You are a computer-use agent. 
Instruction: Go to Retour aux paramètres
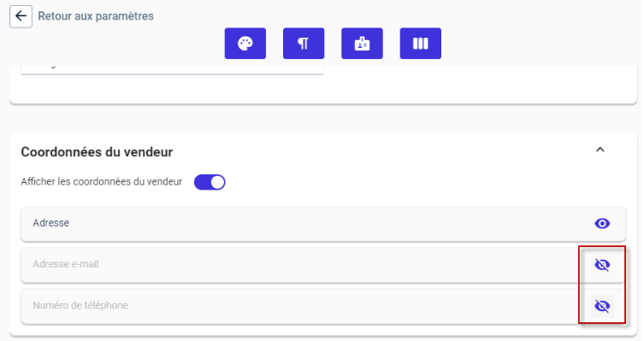tap(96, 16)
